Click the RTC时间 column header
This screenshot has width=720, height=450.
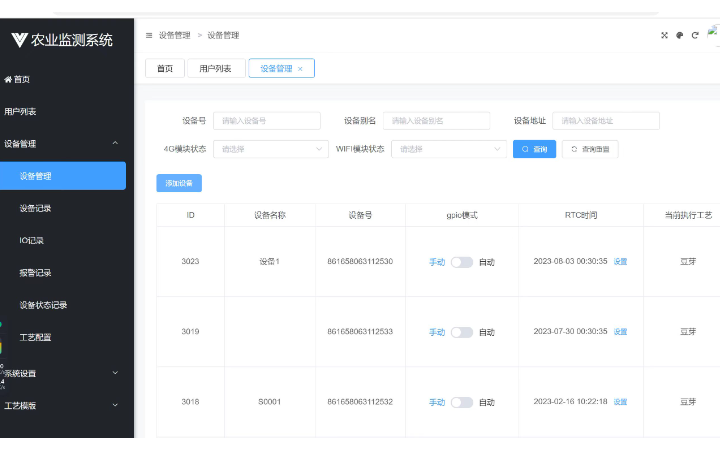tap(581, 215)
